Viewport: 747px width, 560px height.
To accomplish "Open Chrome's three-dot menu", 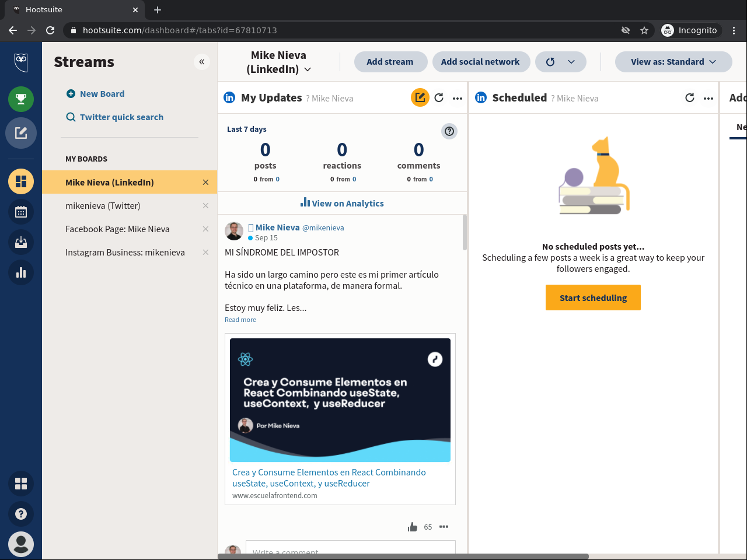I will pyautogui.click(x=734, y=30).
